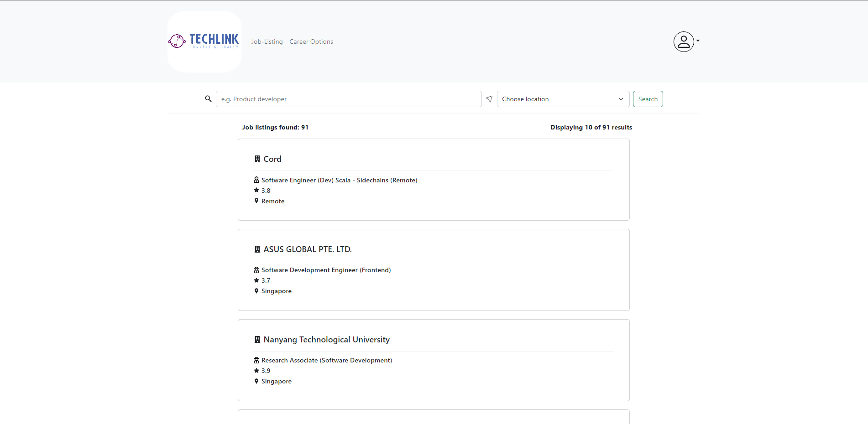Click Singapore text in Nanyang card
This screenshot has height=424, width=868.
277,381
